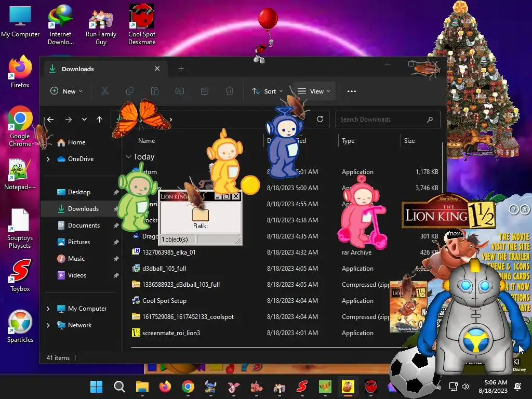532x399 pixels.
Task: Click the taskbar volume icon
Action: [465, 387]
